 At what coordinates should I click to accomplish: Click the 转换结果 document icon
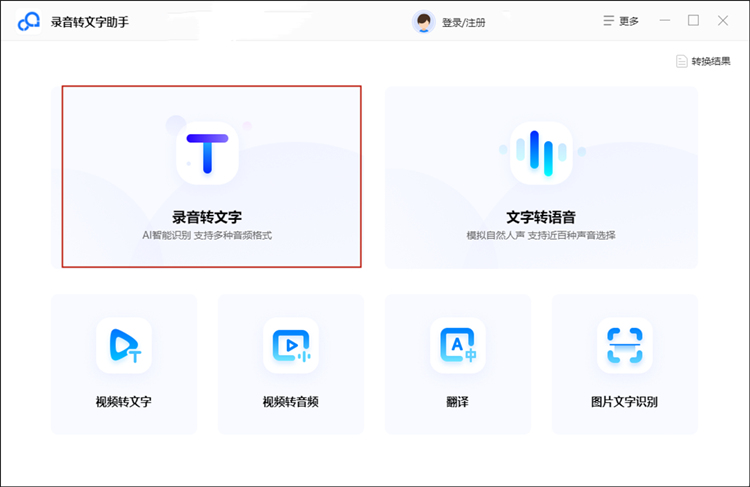point(682,61)
